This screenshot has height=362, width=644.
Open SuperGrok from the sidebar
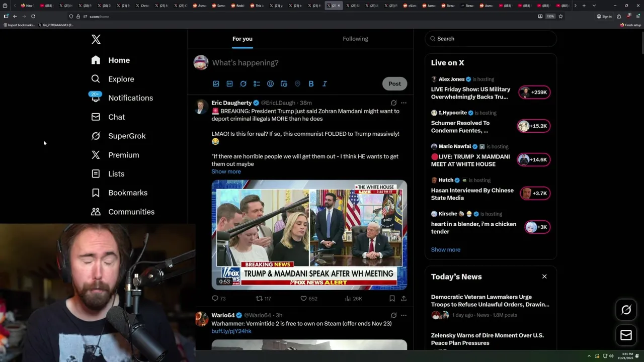point(118,136)
